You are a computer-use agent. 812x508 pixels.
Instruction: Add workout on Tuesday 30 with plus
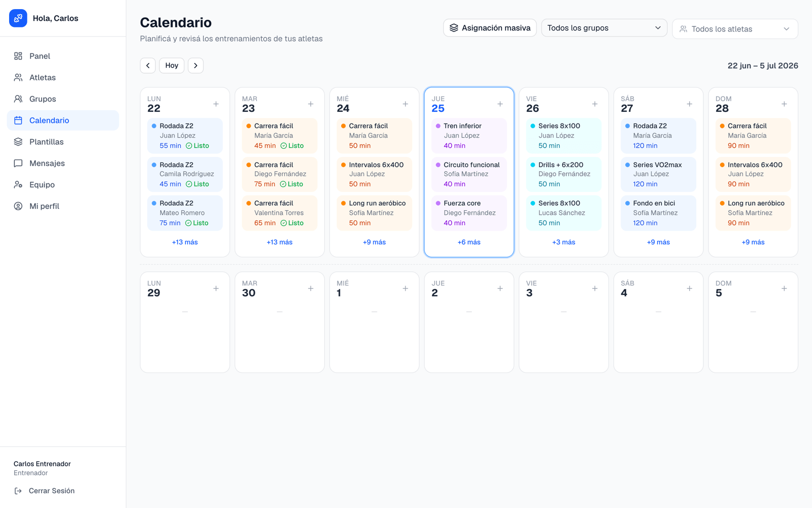pyautogui.click(x=311, y=289)
